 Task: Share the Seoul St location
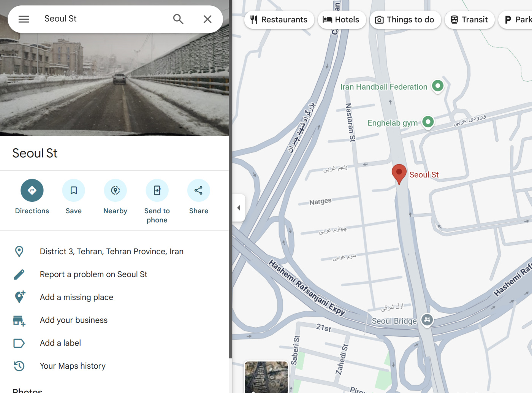point(198,190)
